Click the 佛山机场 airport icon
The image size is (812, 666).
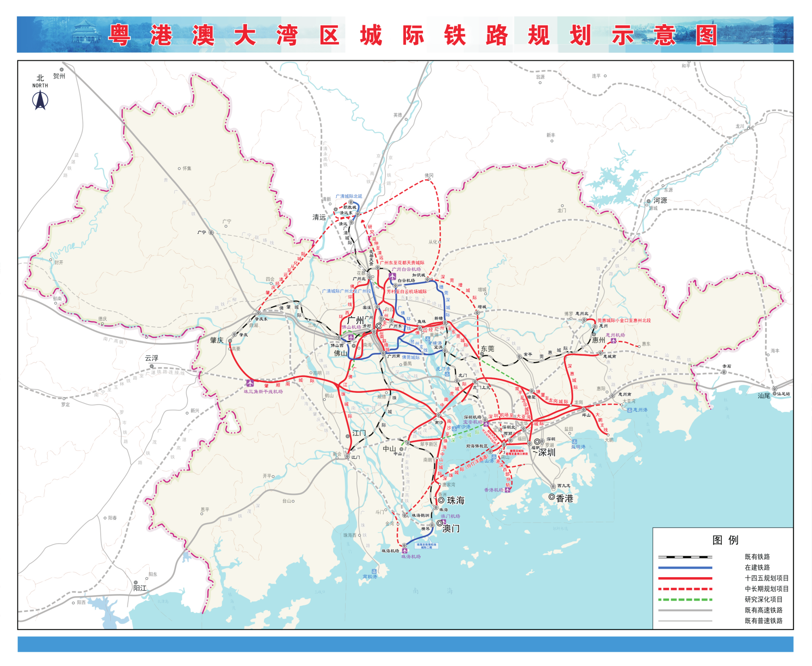(351, 337)
